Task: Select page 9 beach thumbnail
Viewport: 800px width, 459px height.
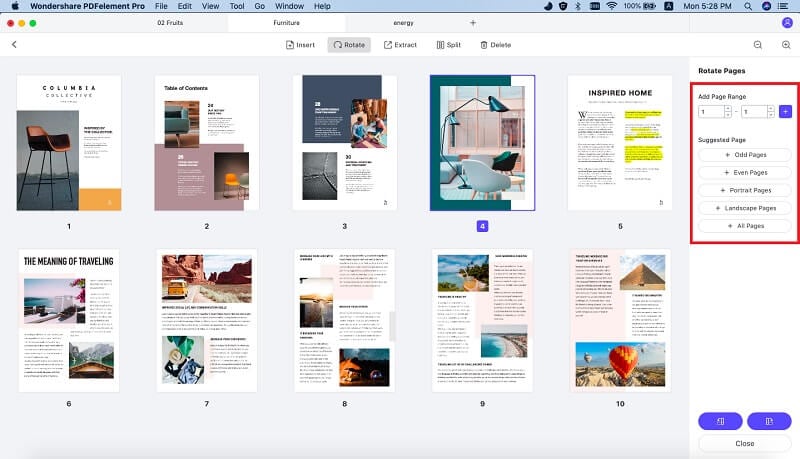Action: pos(482,320)
